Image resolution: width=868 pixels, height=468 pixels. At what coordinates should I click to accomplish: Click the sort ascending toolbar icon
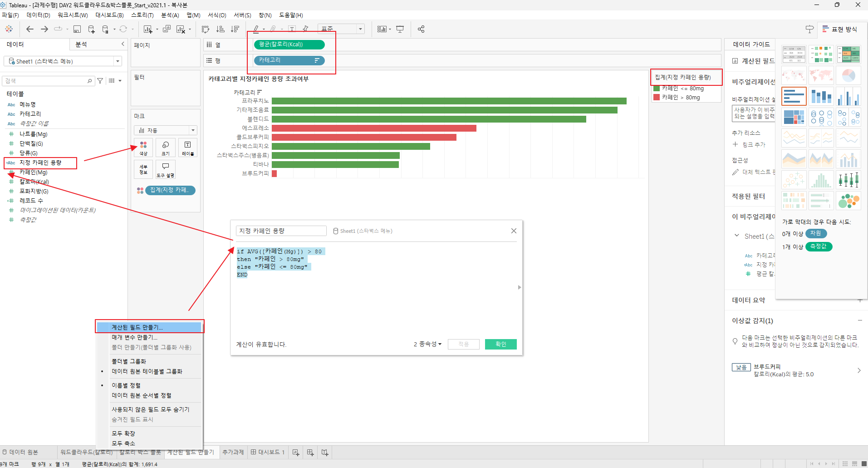(x=221, y=29)
